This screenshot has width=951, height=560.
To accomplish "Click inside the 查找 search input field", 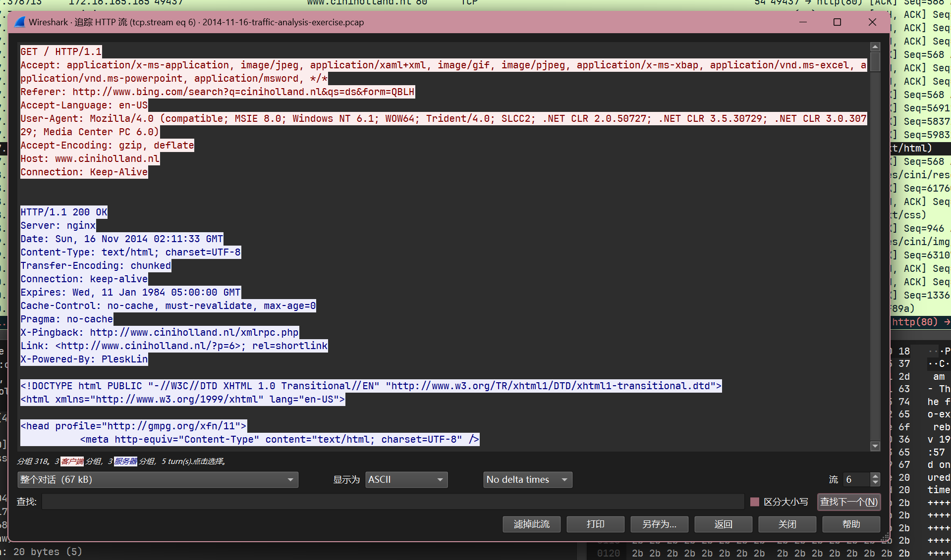I will pyautogui.click(x=392, y=502).
